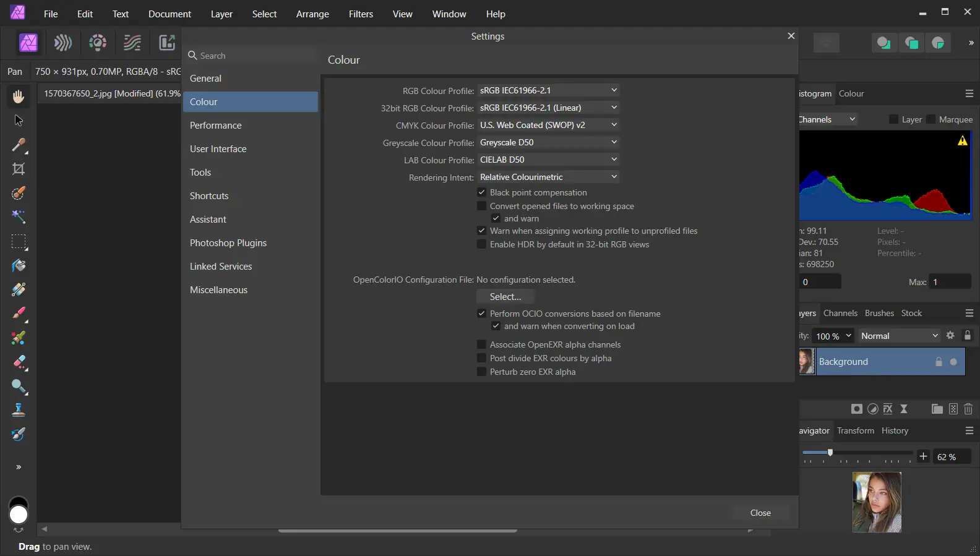Close the Settings dialog with Close button
Image resolution: width=980 pixels, height=556 pixels.
tap(760, 513)
